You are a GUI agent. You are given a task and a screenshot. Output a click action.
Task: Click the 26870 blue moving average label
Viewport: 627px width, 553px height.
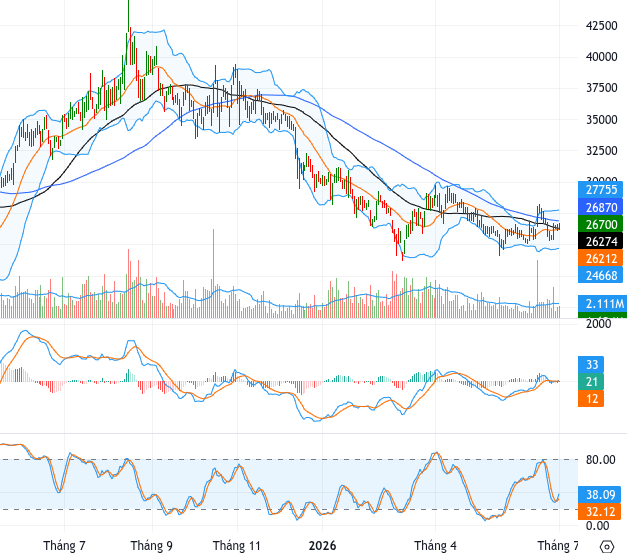pyautogui.click(x=600, y=207)
